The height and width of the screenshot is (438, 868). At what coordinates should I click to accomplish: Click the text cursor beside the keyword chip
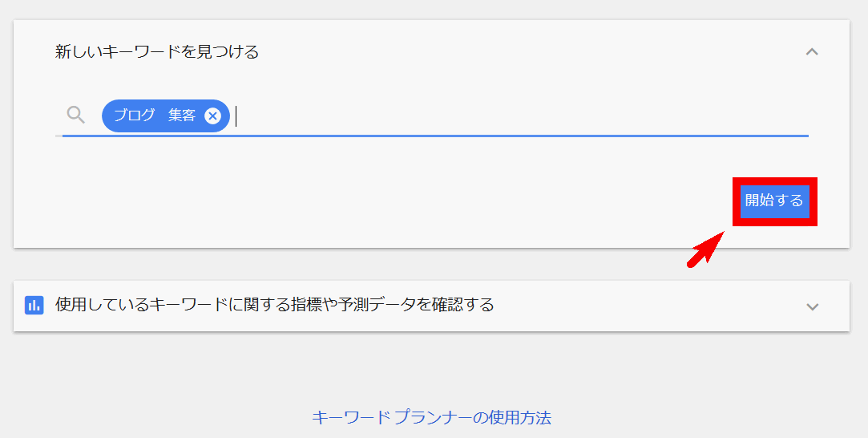236,116
